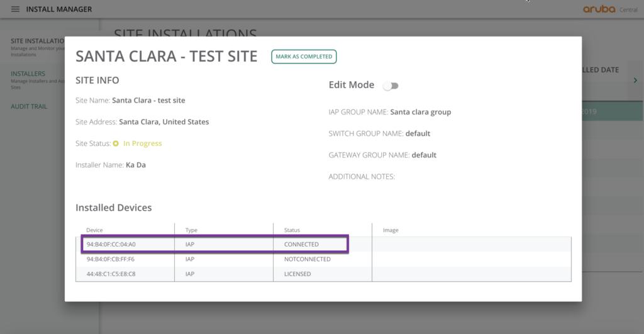Image resolution: width=644 pixels, height=334 pixels.
Task: Open the Audit Trail page
Action: [29, 106]
